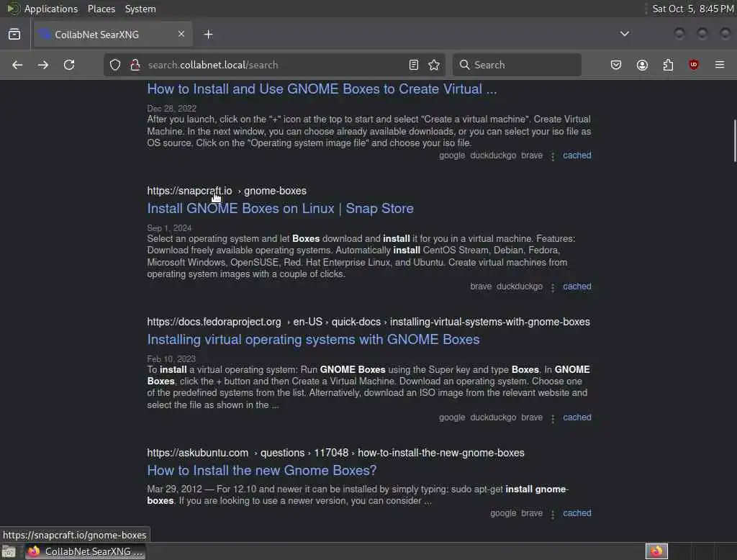The height and width of the screenshot is (560, 737).
Task: Reload the current page
Action: click(x=69, y=65)
